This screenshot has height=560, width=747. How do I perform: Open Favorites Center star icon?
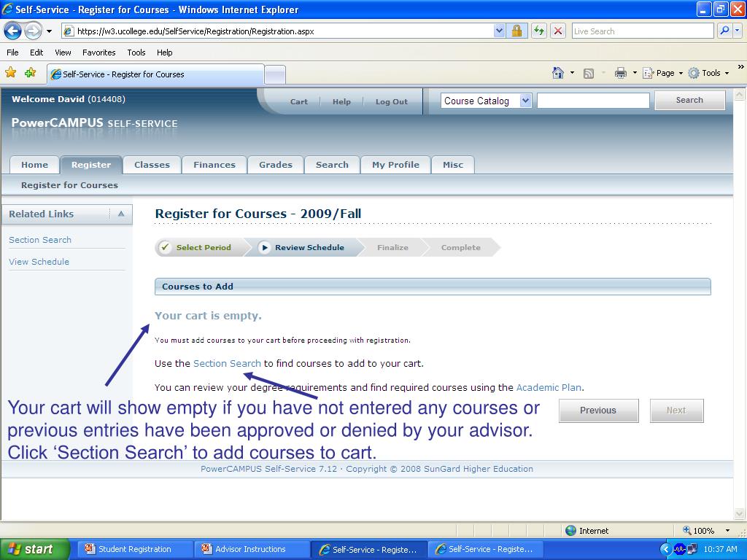pos(10,72)
